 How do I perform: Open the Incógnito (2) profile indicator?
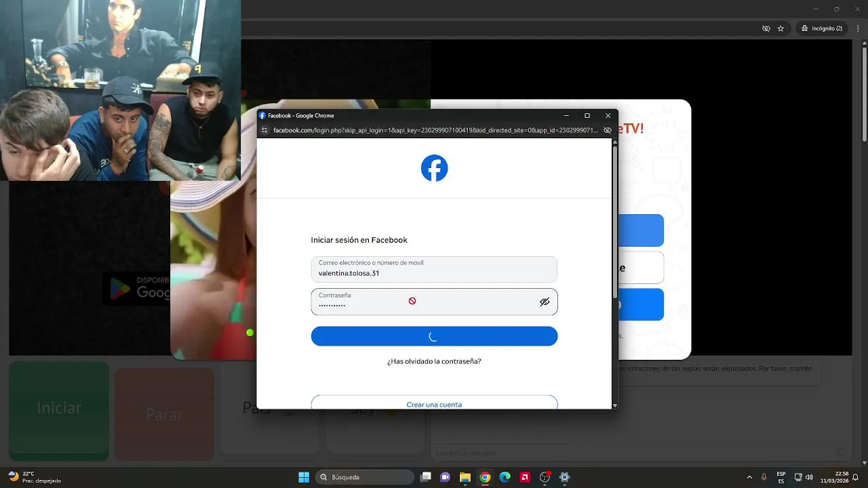[821, 28]
